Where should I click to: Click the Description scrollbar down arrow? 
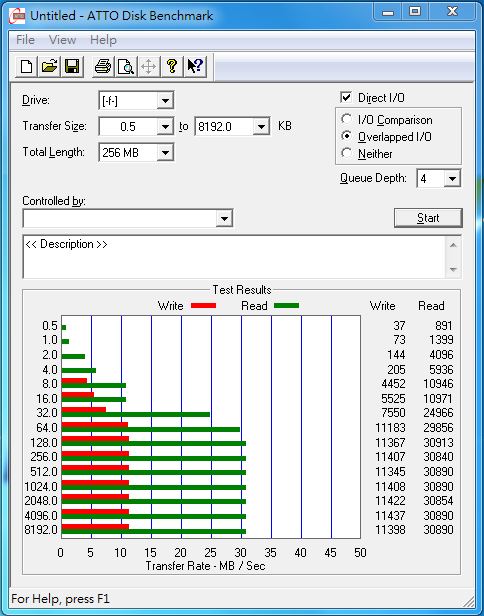pos(453,269)
